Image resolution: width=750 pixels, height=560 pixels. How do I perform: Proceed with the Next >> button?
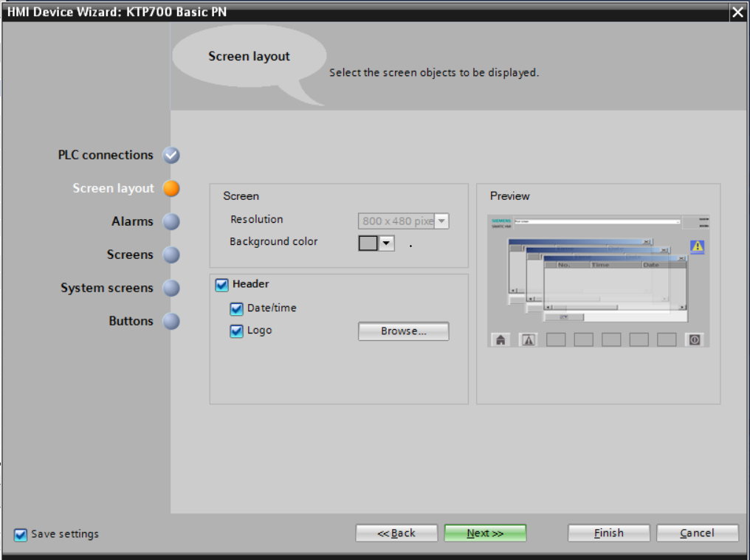click(485, 533)
